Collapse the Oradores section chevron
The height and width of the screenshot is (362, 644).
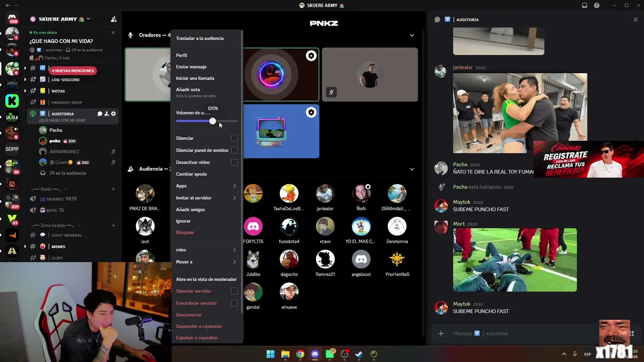pyautogui.click(x=412, y=35)
